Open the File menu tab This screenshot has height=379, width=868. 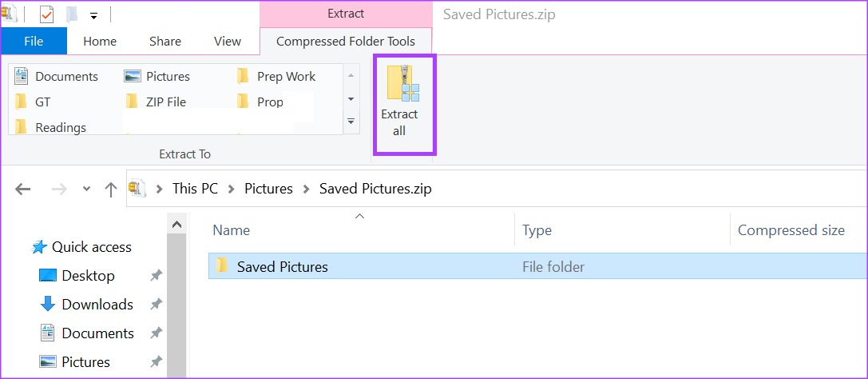[x=34, y=41]
